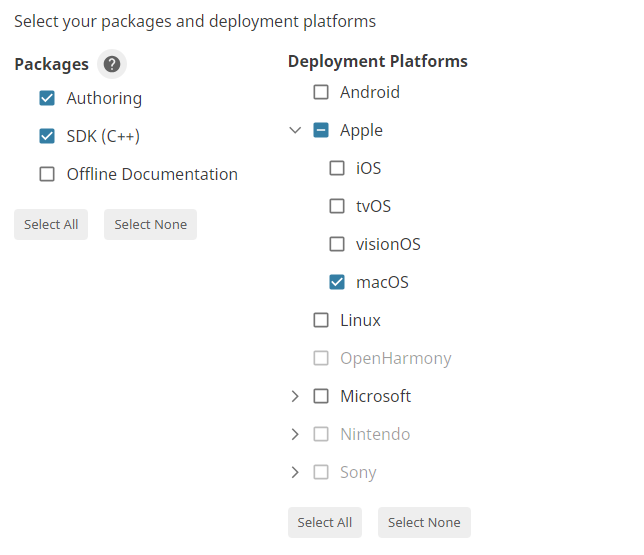The image size is (644, 555).
Task: Check the Android platform checkbox
Action: (x=321, y=92)
